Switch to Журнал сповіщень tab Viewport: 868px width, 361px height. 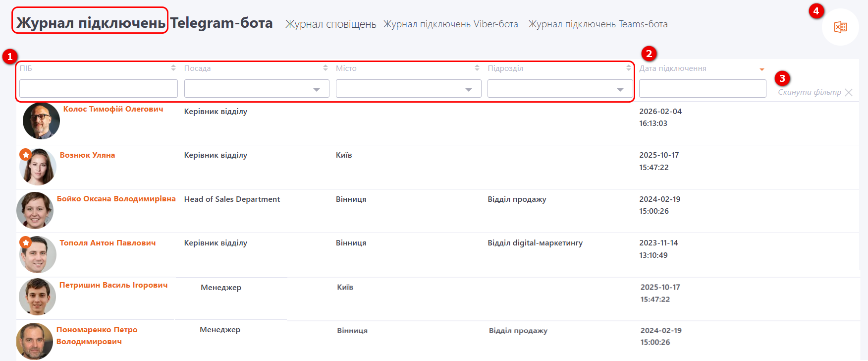pos(330,24)
